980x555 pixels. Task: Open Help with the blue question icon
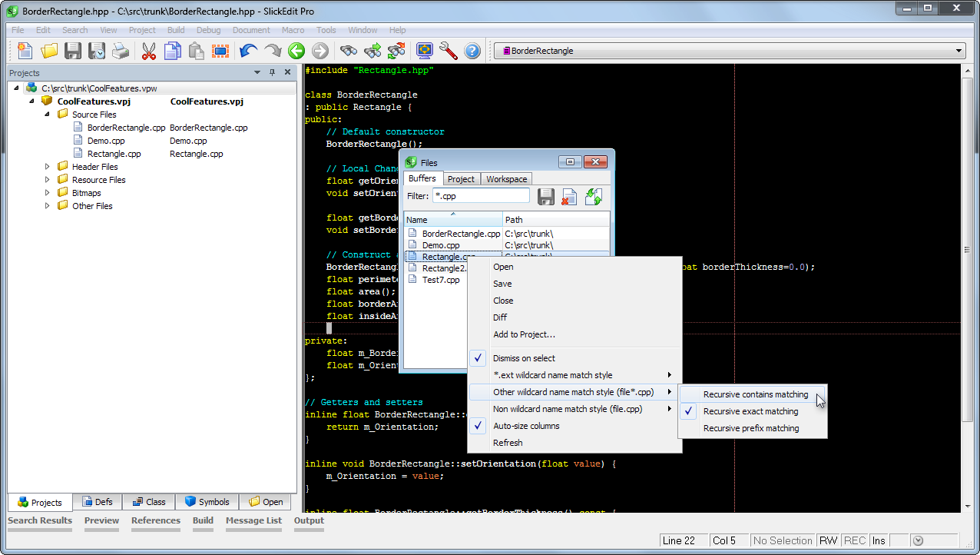pos(472,51)
